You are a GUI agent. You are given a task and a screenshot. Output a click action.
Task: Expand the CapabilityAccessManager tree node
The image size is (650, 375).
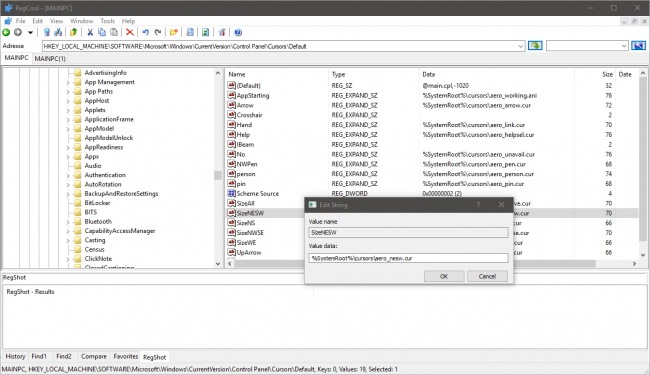68,231
